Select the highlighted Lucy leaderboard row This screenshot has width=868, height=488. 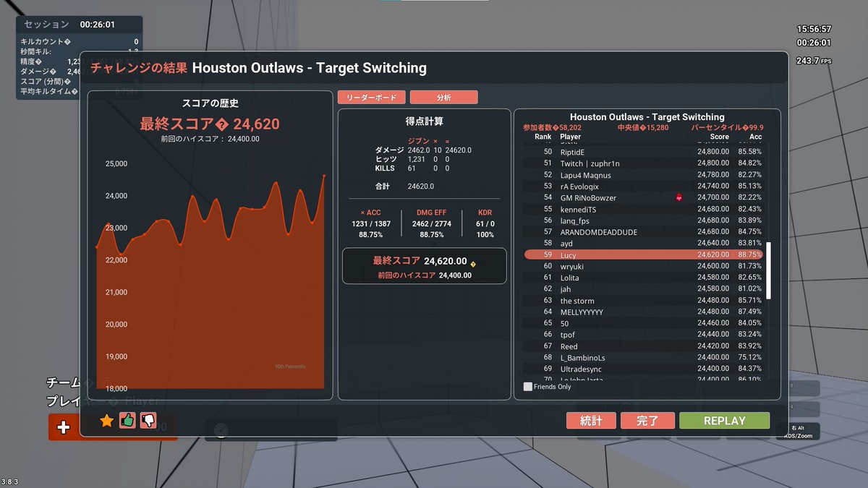click(x=643, y=254)
